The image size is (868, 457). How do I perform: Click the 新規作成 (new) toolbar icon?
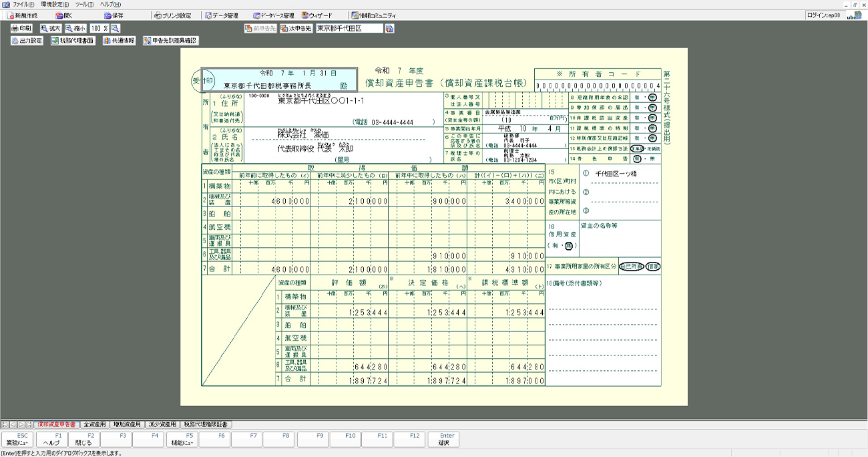[x=22, y=15]
